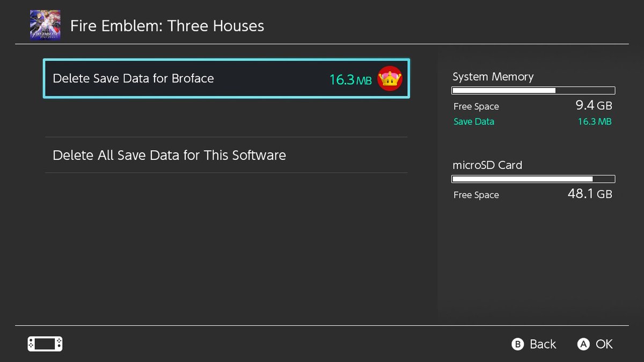This screenshot has width=644, height=362.
Task: Click Free Space label under System Memory
Action: pos(476,107)
